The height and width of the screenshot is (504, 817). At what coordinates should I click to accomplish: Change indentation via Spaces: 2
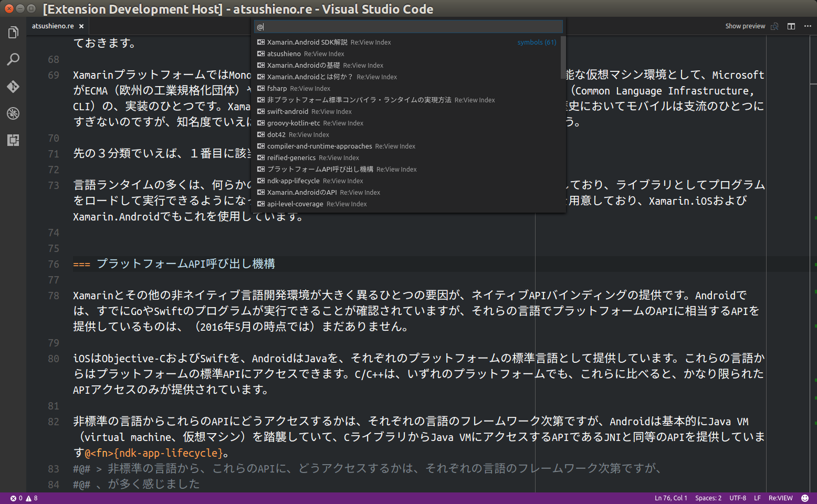(x=708, y=498)
